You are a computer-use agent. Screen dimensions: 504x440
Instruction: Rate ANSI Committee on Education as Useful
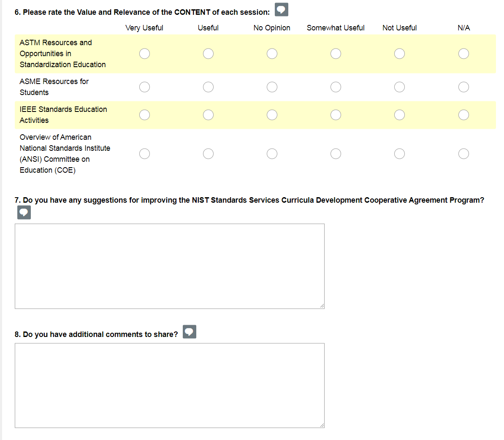pyautogui.click(x=208, y=154)
